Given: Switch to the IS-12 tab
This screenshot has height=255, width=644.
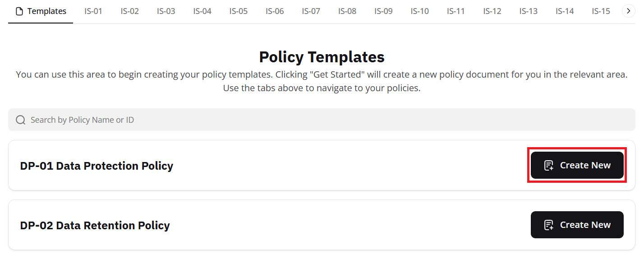Looking at the screenshot, I should tap(492, 11).
